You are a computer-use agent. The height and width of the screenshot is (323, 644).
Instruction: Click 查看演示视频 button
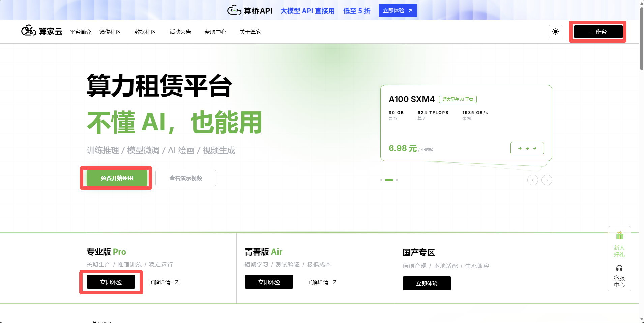point(186,178)
